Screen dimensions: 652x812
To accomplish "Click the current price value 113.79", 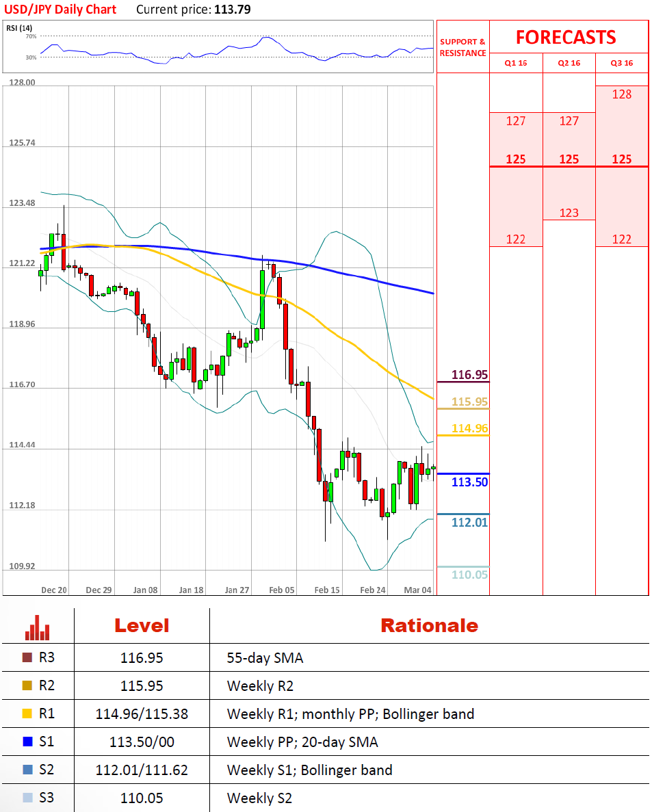I will click(x=232, y=10).
